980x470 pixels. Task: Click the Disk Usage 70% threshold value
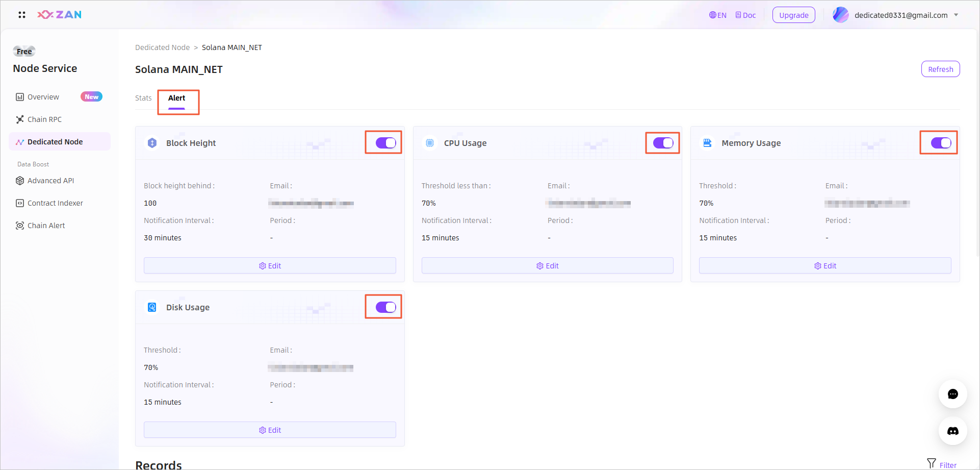(x=151, y=367)
